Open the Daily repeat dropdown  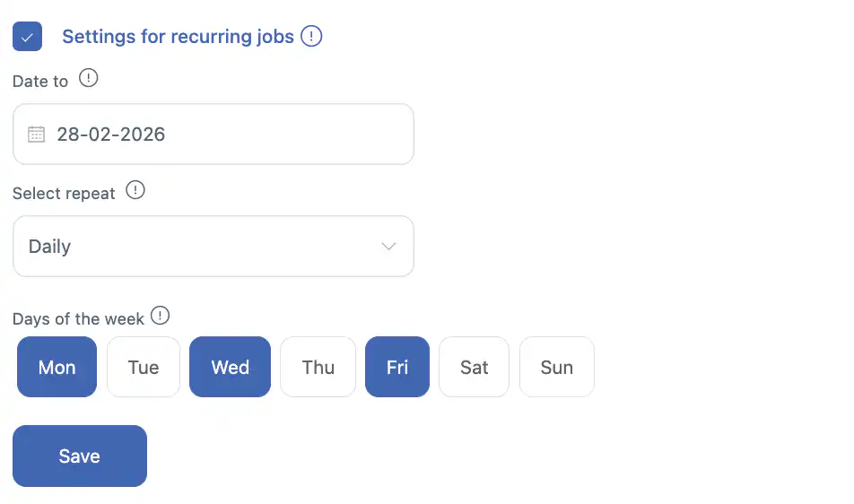coord(213,247)
